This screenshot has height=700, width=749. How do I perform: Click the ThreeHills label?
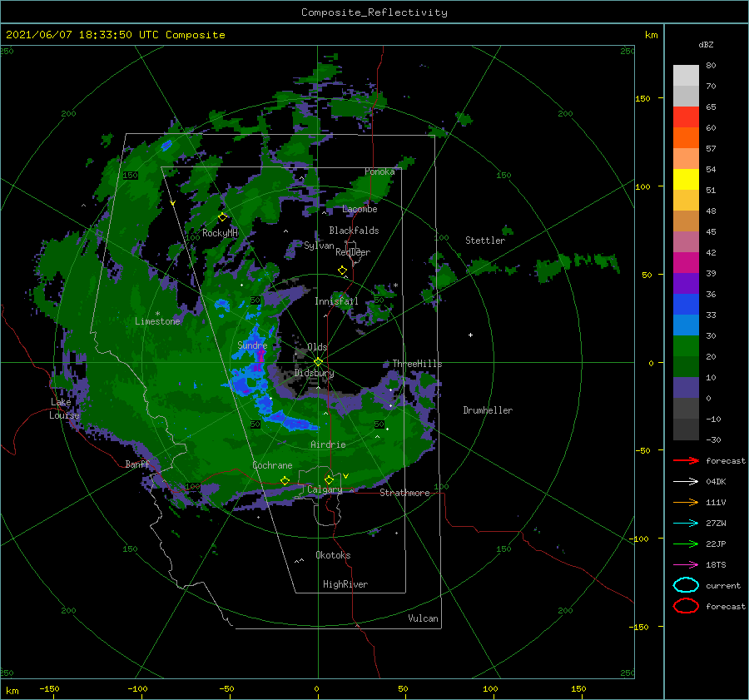[417, 364]
